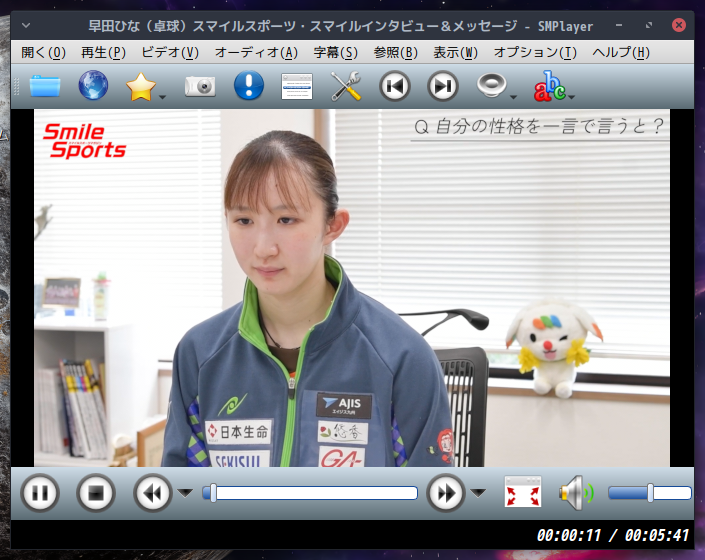Image resolution: width=705 pixels, height=560 pixels.
Task: Open the 再生(P) menu
Action: (103, 53)
